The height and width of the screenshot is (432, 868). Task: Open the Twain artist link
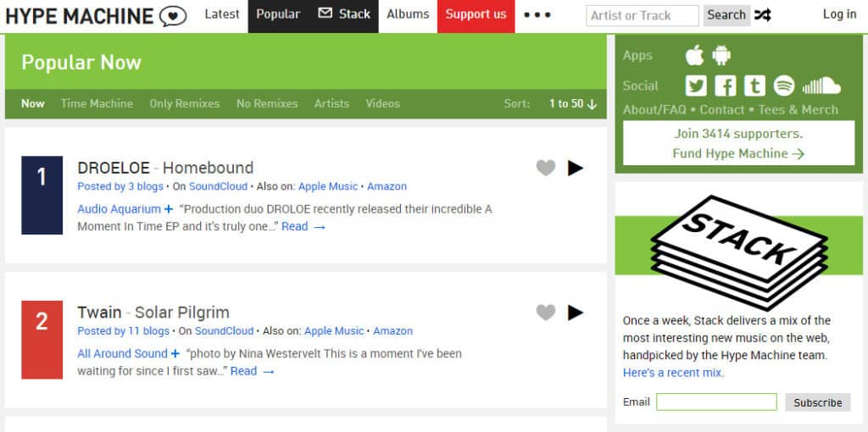[x=99, y=313]
